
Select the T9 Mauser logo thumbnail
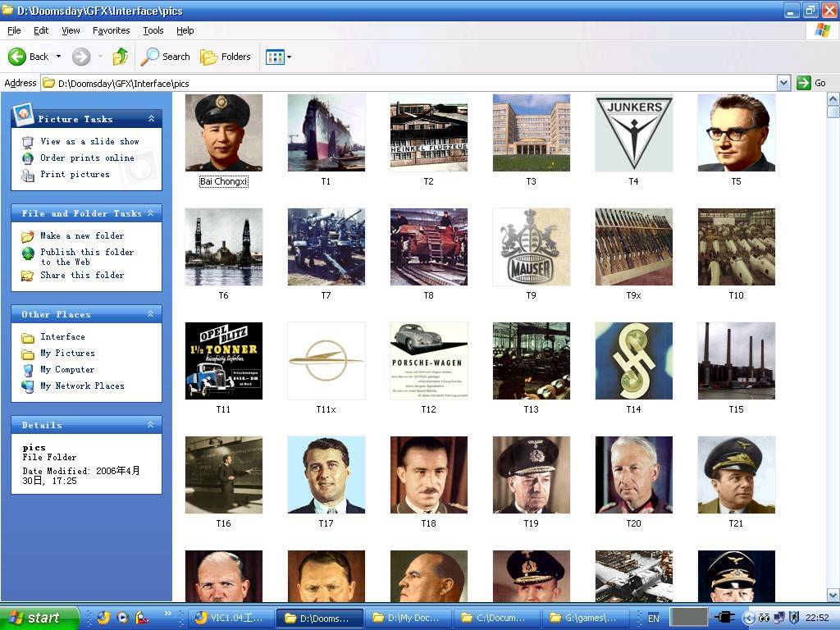(531, 247)
